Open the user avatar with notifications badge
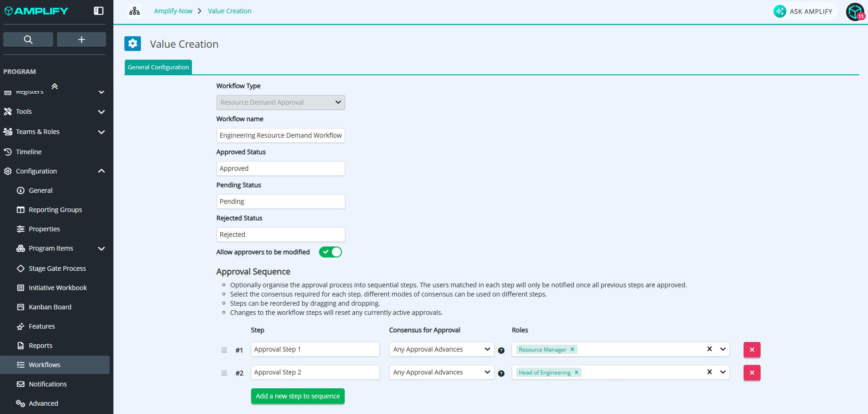Image resolution: width=868 pixels, height=414 pixels. pyautogui.click(x=855, y=12)
